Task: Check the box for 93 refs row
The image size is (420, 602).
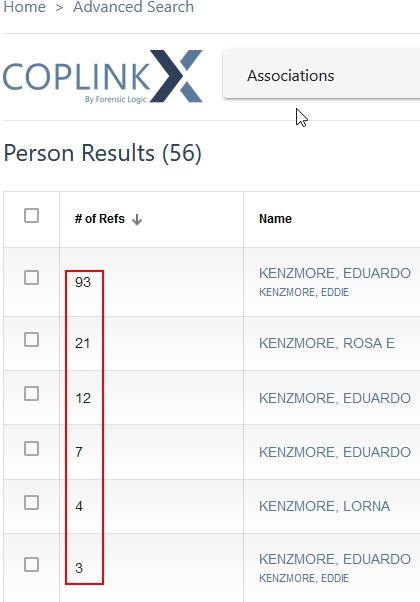Action: coord(31,278)
